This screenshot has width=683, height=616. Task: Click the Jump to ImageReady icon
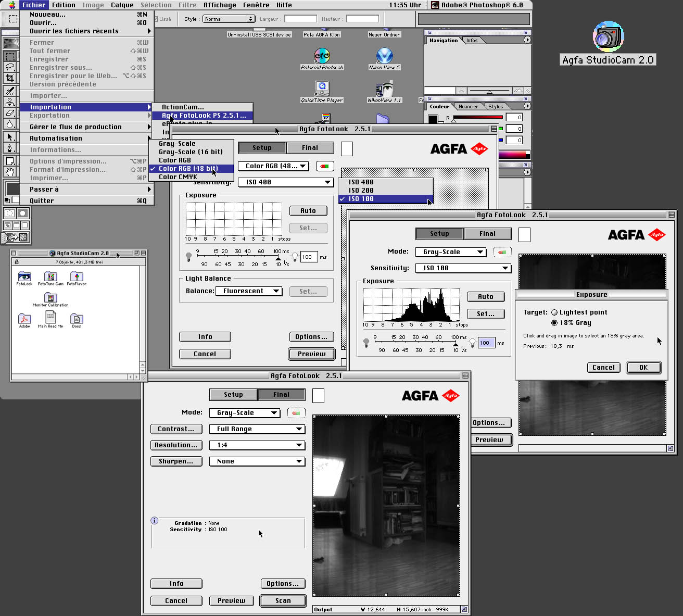coord(16,237)
